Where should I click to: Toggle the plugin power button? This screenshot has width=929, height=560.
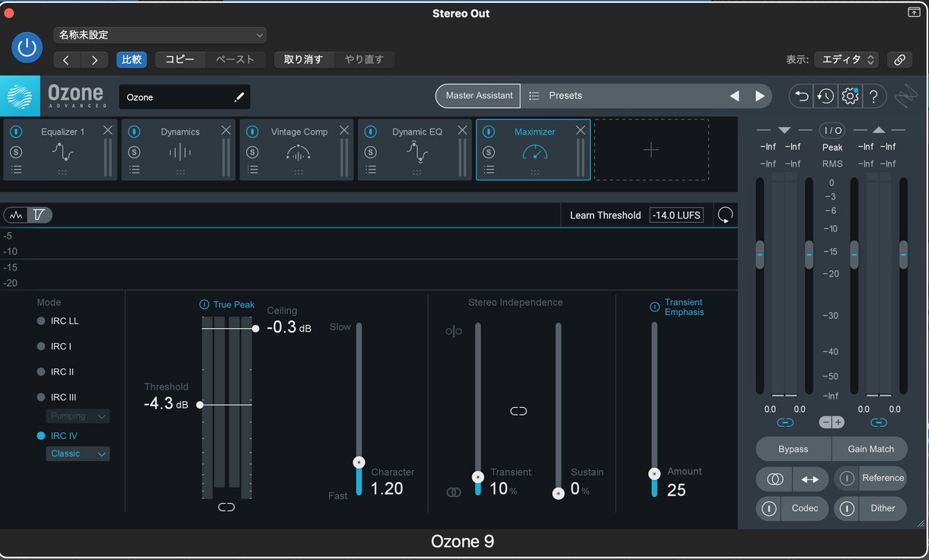click(27, 47)
